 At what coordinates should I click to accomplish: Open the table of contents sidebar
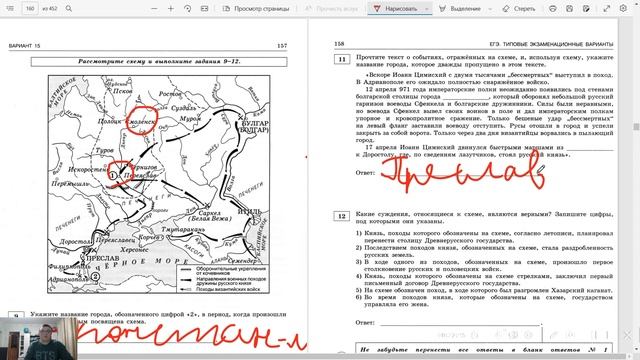[x=10, y=8]
